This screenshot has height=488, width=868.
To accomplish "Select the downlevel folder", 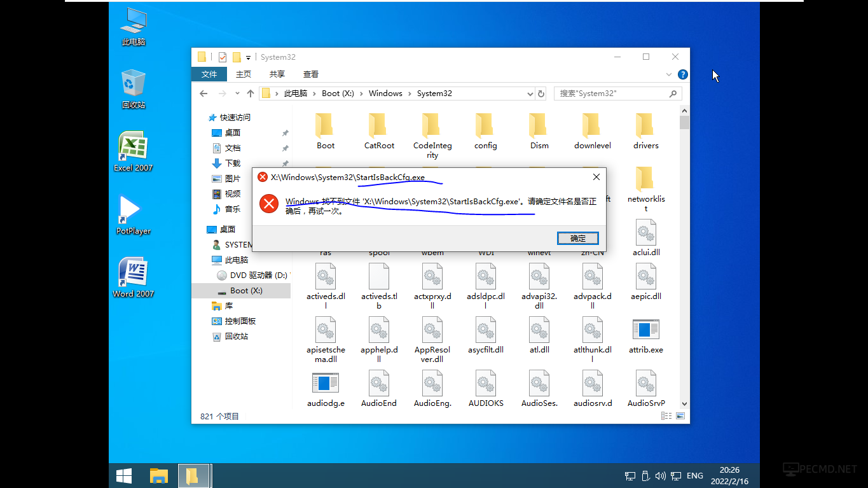I will [x=593, y=132].
